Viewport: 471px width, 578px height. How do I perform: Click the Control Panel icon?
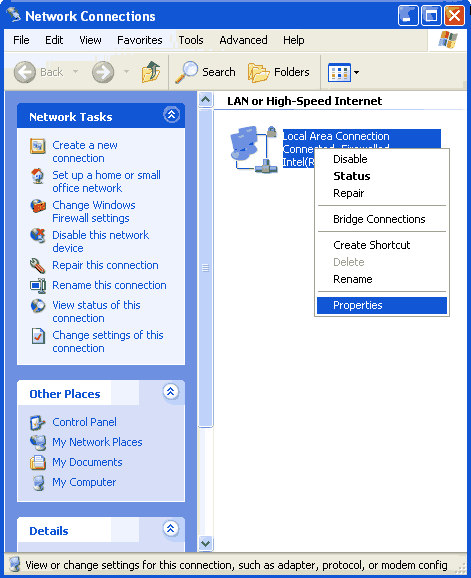(x=38, y=423)
